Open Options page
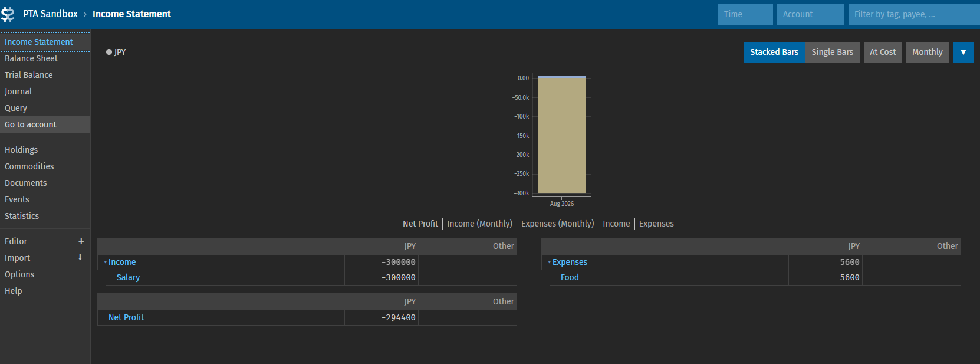This screenshot has height=364, width=980. pos(45,274)
